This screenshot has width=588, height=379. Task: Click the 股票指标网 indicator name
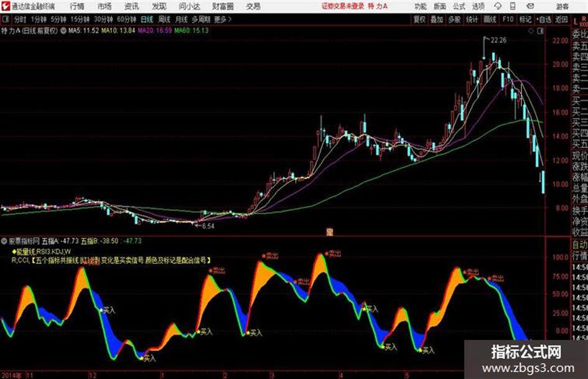coord(24,241)
